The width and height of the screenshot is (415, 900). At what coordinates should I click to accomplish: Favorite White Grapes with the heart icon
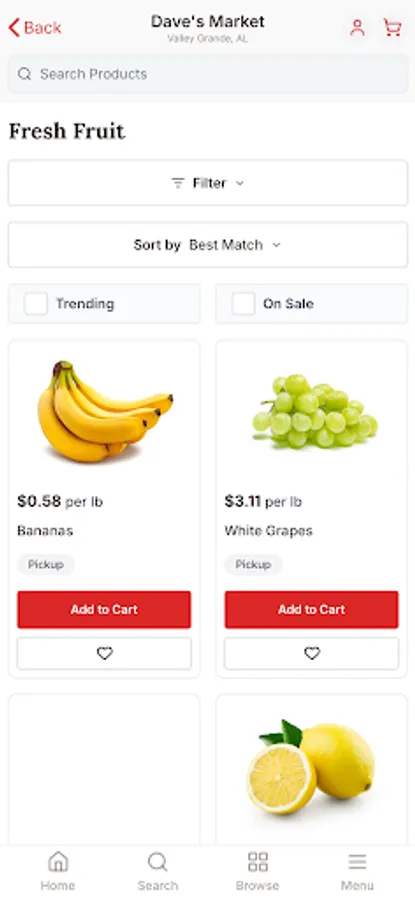[x=312, y=653]
